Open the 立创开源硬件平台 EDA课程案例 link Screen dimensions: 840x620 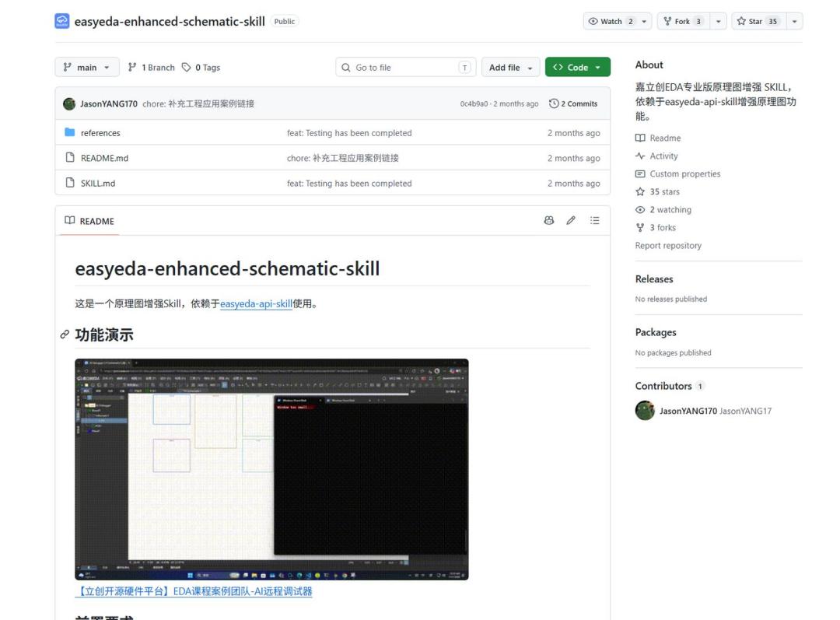194,591
